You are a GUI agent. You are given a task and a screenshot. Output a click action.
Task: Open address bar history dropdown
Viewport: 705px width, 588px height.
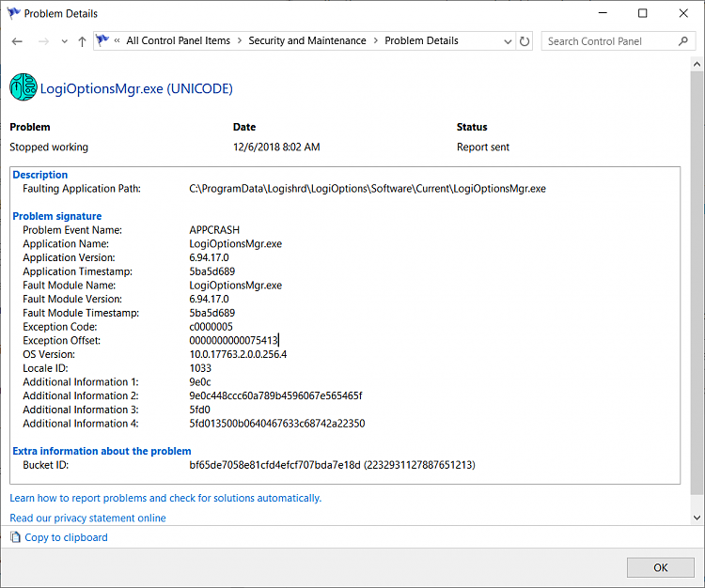tap(508, 41)
